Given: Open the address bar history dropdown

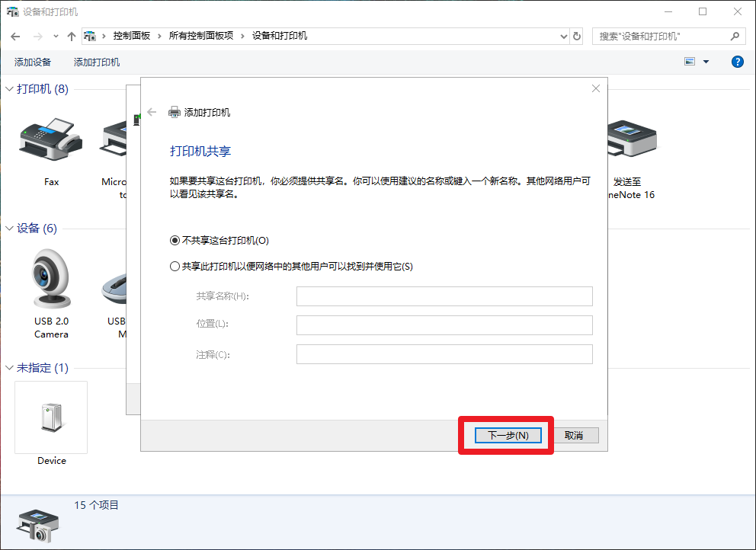Looking at the screenshot, I should pyautogui.click(x=563, y=36).
